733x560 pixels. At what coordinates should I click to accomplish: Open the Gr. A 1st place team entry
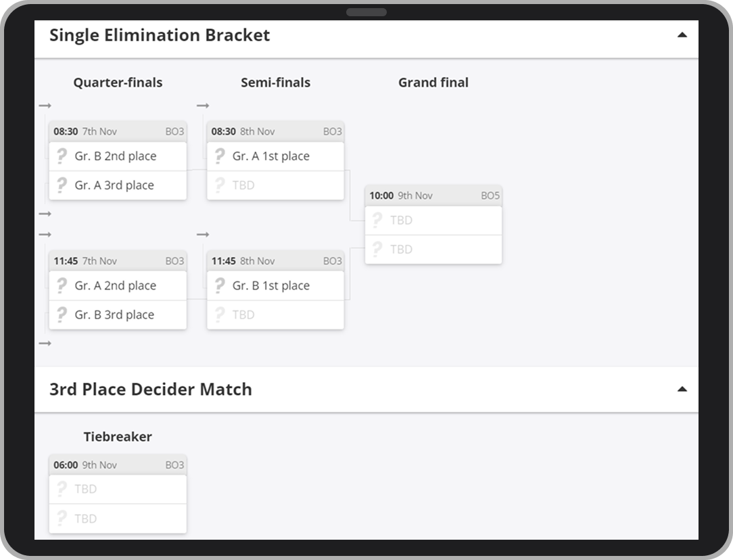[271, 156]
